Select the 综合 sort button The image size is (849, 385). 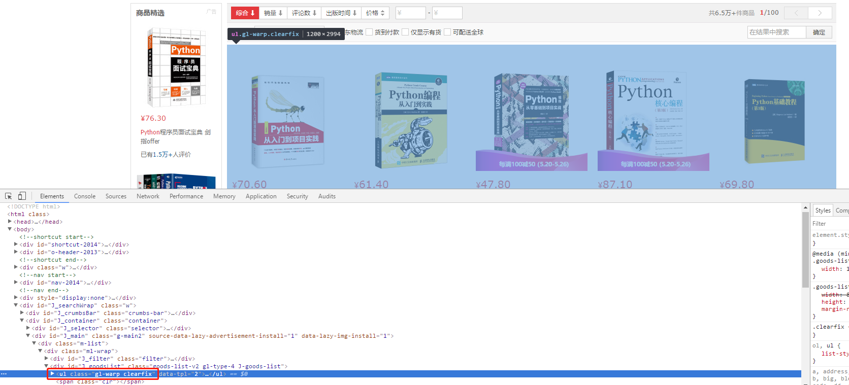[x=245, y=13]
